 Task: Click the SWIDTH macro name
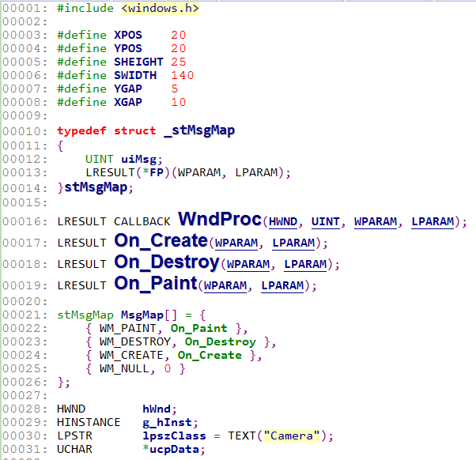pyautogui.click(x=135, y=75)
